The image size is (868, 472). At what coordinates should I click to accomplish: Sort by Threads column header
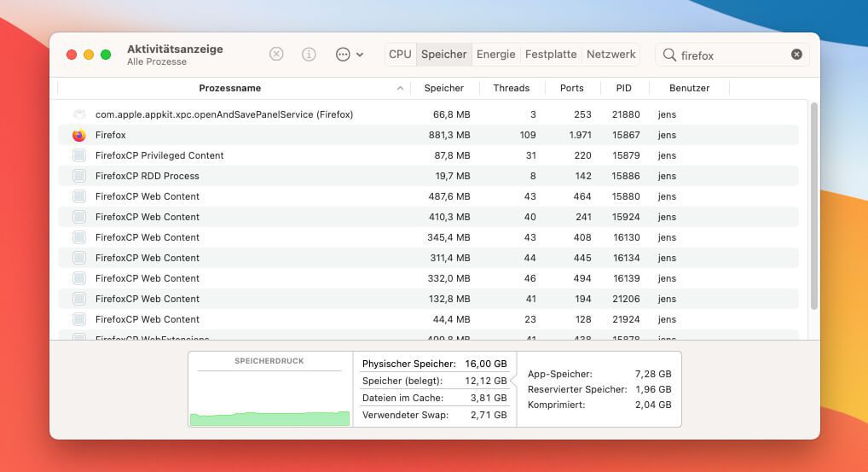tap(512, 88)
